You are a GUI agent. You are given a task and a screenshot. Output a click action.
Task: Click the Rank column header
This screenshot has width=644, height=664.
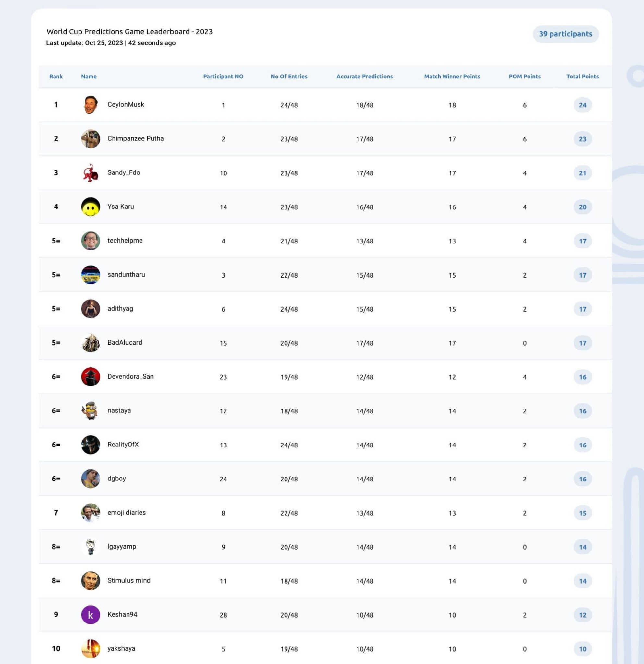click(x=56, y=77)
